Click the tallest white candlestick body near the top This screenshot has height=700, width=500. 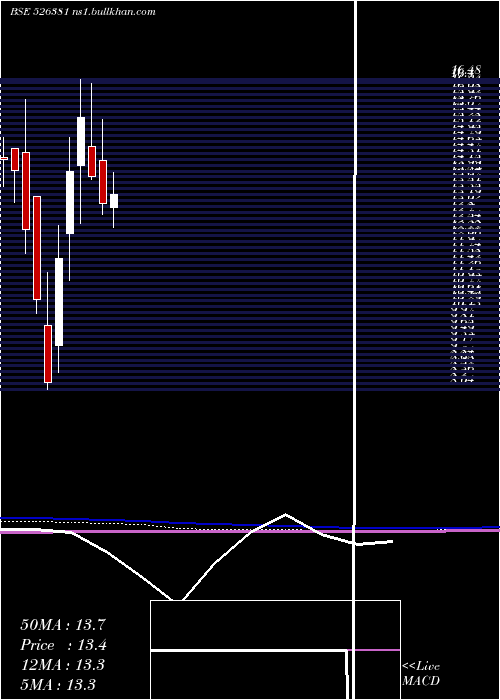[x=81, y=142]
